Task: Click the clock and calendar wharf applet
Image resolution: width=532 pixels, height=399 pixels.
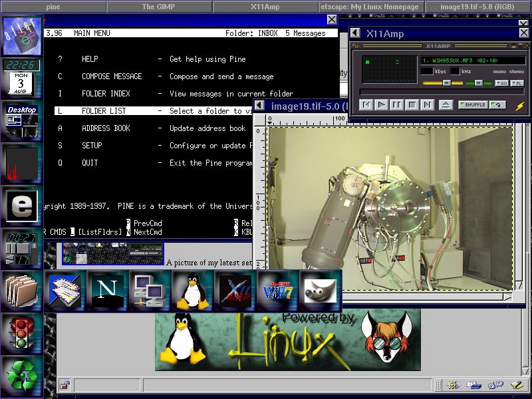Action: [22, 77]
